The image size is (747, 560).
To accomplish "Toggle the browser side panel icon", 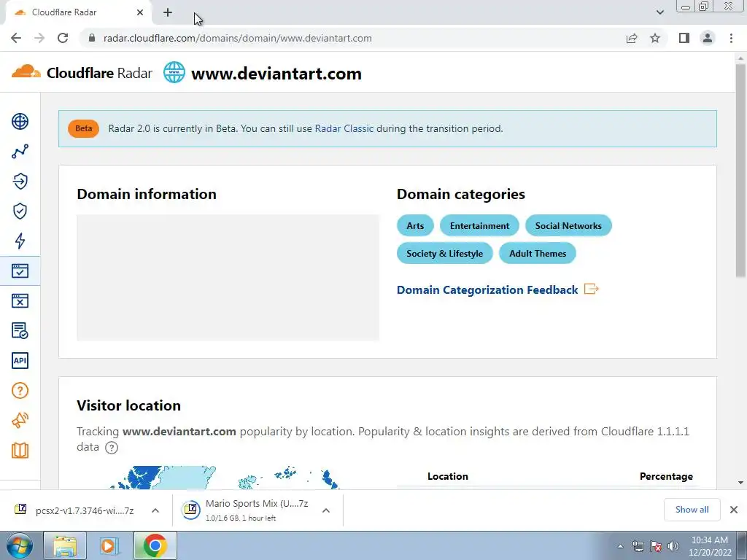I will pyautogui.click(x=684, y=38).
